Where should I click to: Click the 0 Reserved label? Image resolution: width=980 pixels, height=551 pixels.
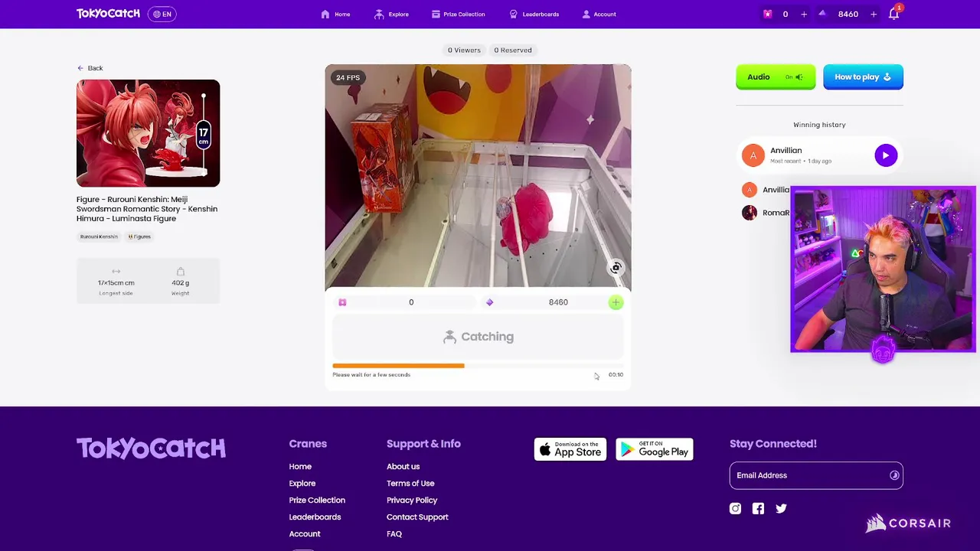[512, 50]
